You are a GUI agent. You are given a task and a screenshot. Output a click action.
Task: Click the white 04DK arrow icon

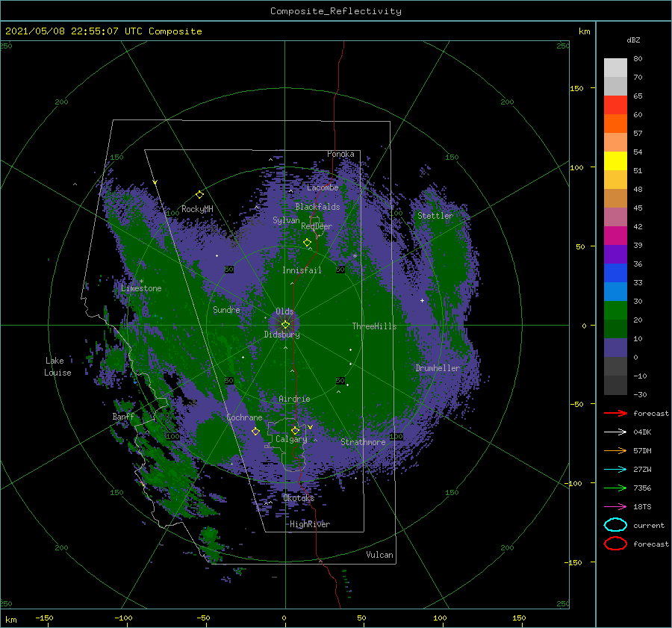tap(615, 432)
